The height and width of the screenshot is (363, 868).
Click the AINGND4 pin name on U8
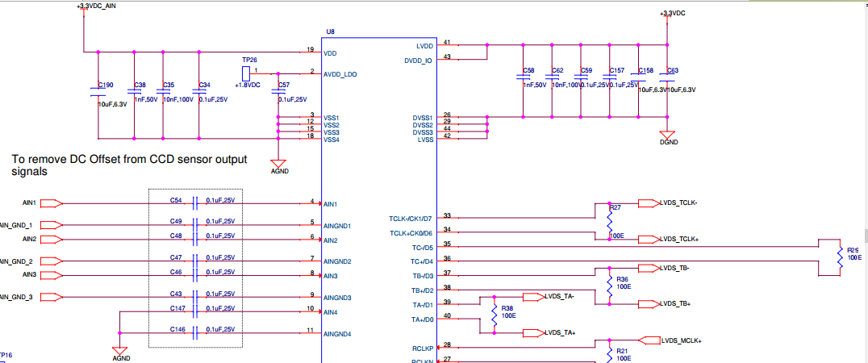[338, 335]
